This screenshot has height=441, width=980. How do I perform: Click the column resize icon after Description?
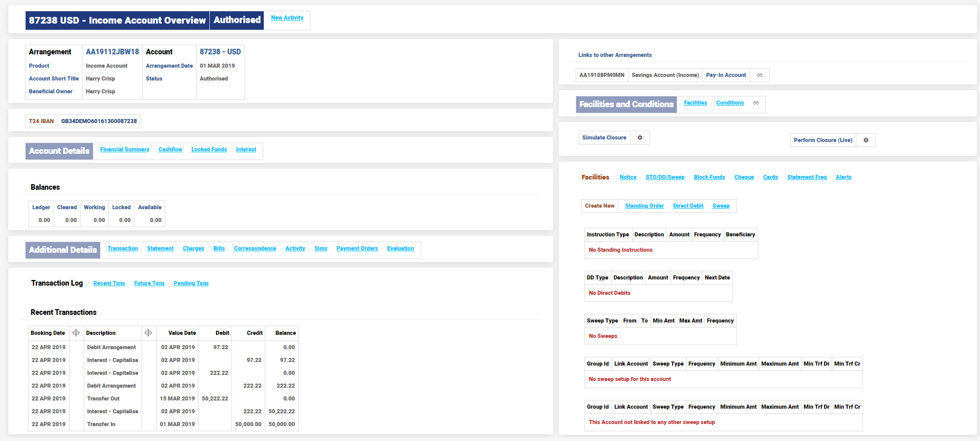(x=148, y=333)
